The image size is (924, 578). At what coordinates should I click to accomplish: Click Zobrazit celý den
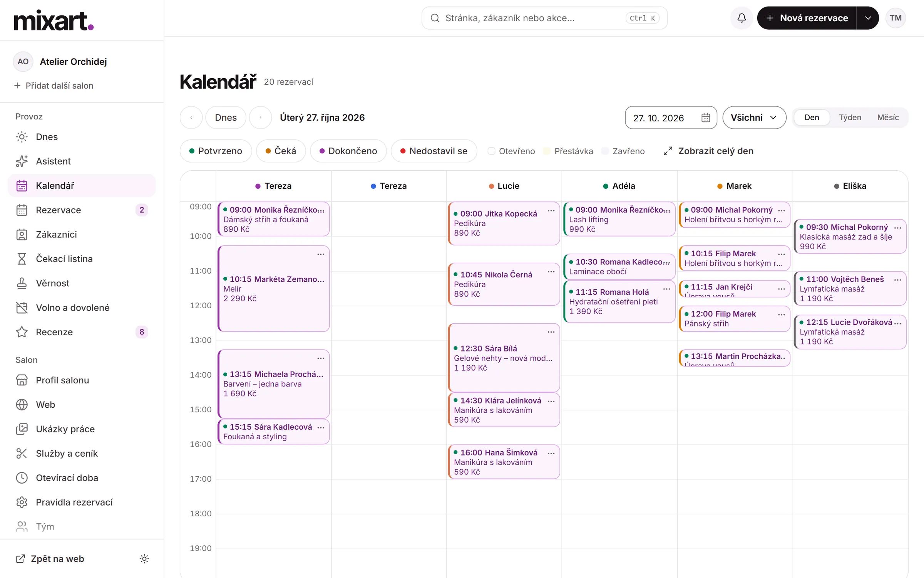tap(708, 151)
